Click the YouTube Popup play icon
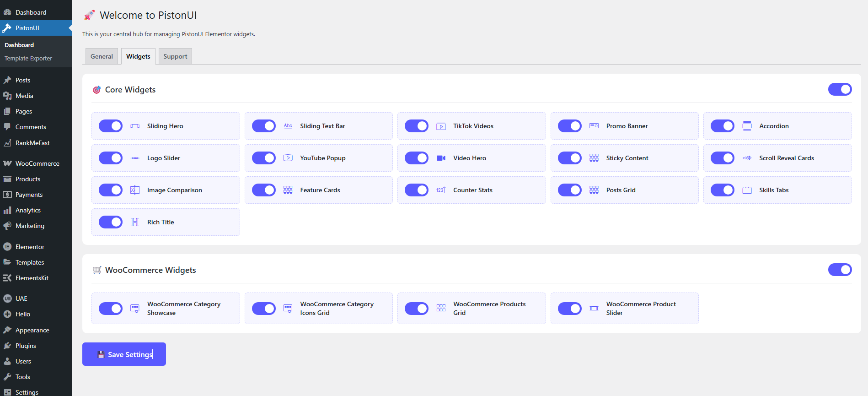The width and height of the screenshot is (868, 396). pos(288,158)
